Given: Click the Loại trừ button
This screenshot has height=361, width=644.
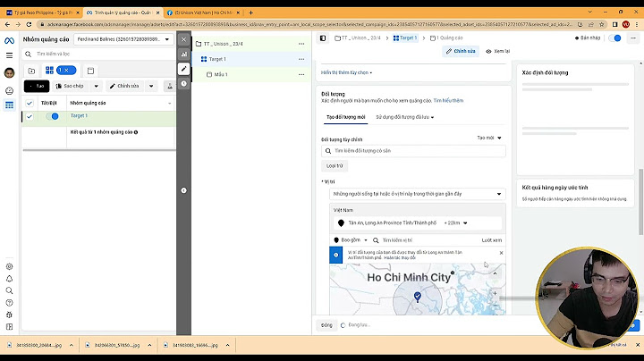Looking at the screenshot, I should click(335, 165).
